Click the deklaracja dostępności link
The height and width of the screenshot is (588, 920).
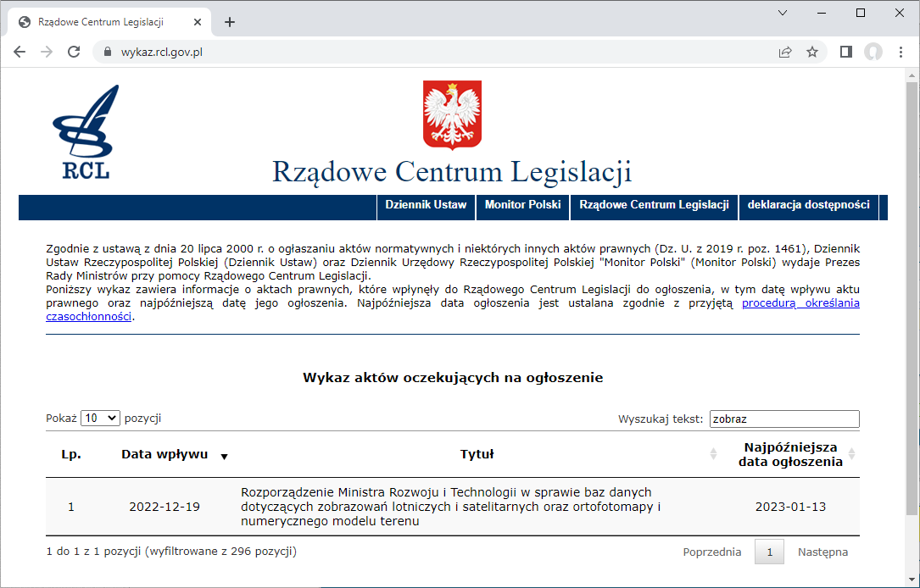(807, 204)
